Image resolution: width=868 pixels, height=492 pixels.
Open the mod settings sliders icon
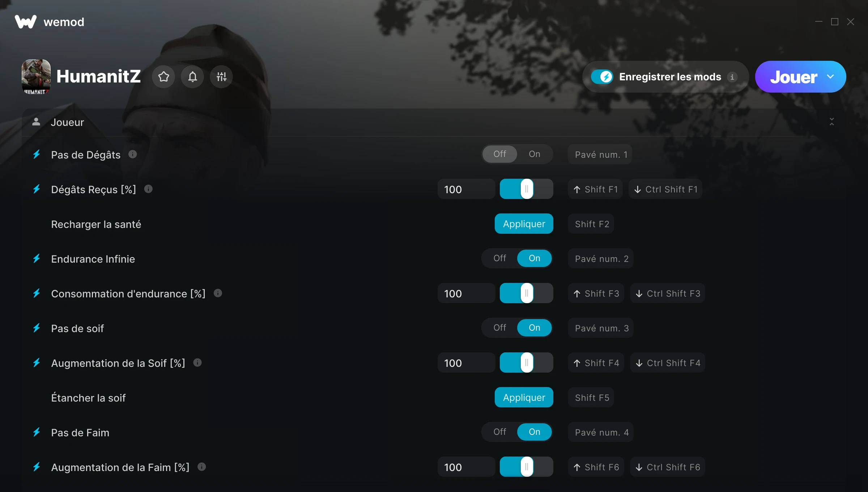pyautogui.click(x=221, y=77)
